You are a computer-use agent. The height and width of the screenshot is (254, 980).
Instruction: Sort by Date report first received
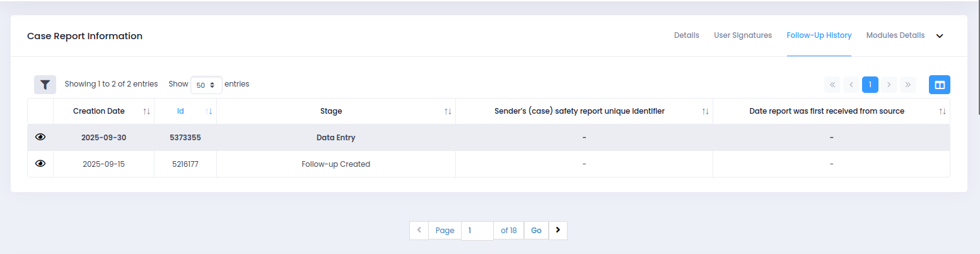click(x=942, y=111)
